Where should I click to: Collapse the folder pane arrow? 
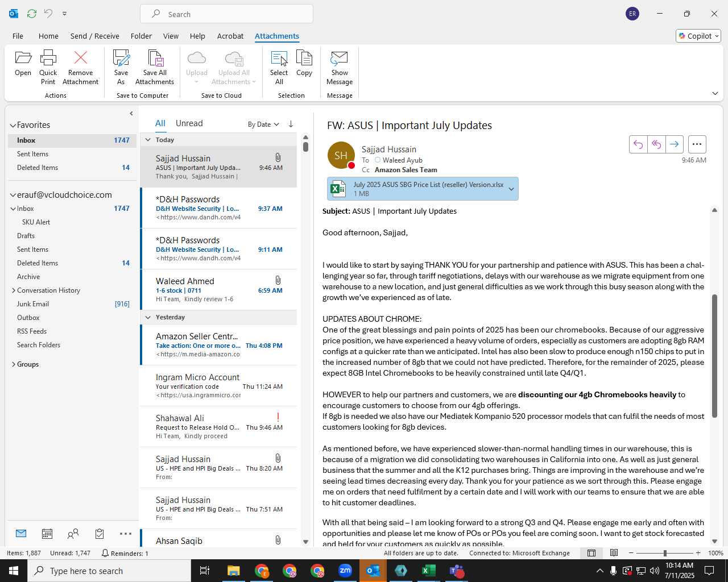131,113
